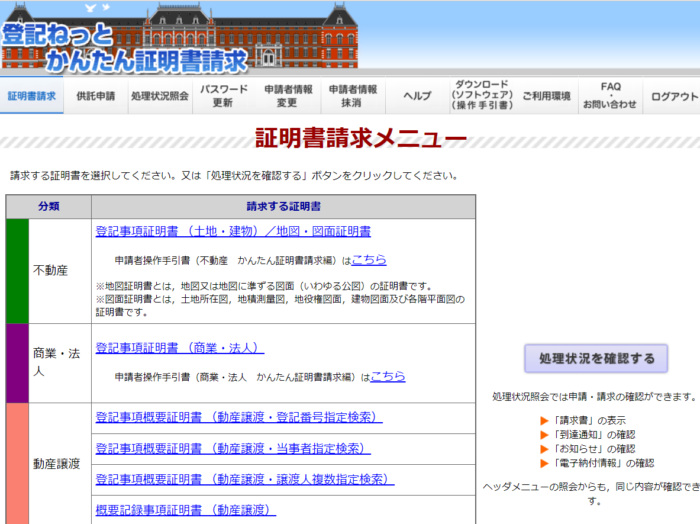
Task: Open the 証明書請求 menu tab
Action: pos(32,97)
